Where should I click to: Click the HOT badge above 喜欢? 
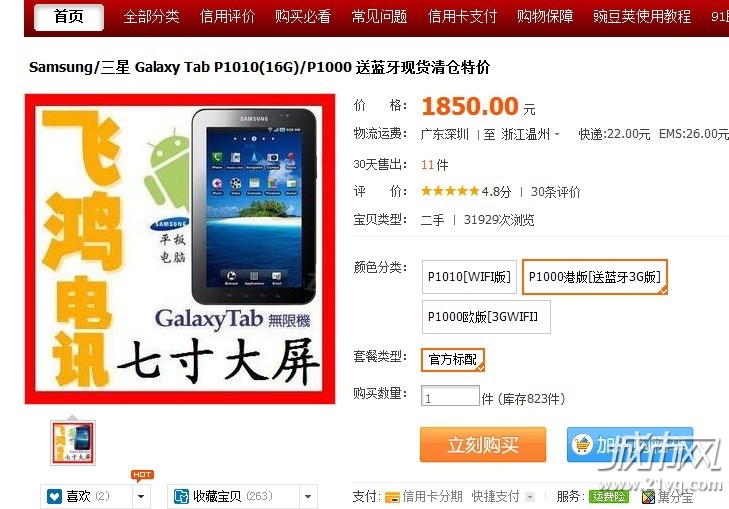[x=142, y=475]
